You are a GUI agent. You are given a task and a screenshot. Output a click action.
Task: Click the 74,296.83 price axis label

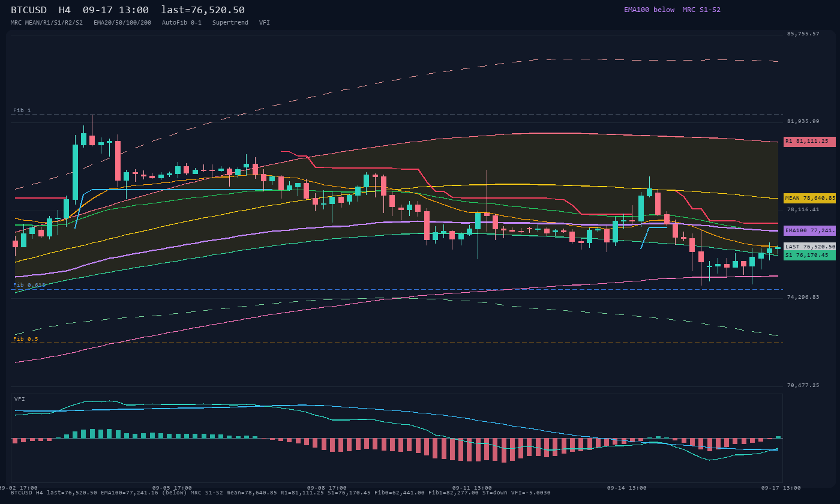click(803, 297)
